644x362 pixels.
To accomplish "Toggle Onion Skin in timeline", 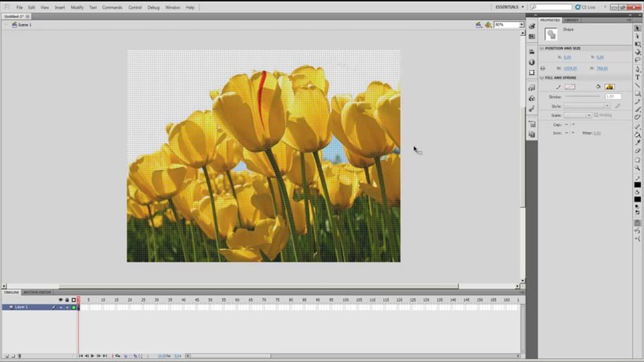I will 126,356.
